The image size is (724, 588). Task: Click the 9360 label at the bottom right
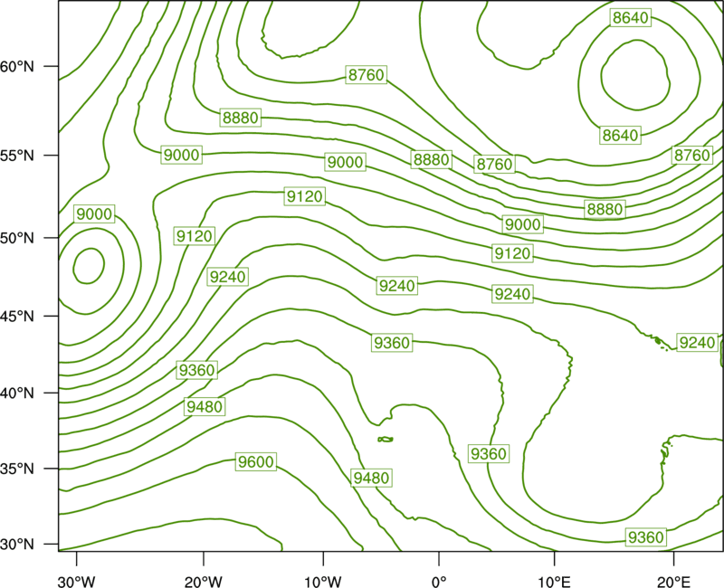tap(646, 537)
